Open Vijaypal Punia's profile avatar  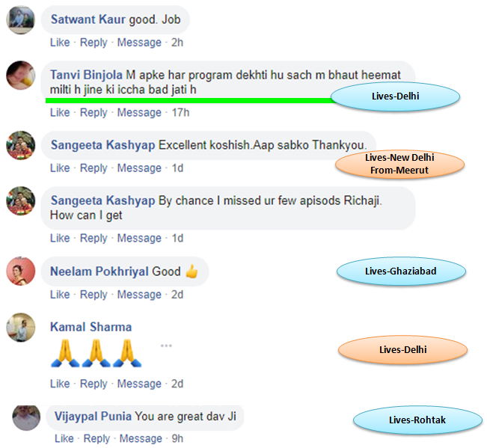pyautogui.click(x=26, y=417)
